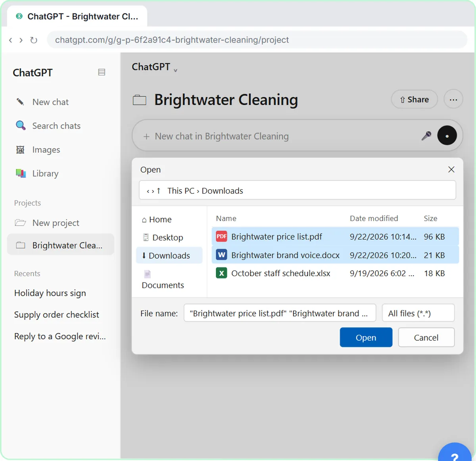The height and width of the screenshot is (461, 476).
Task: Switch to the ChatGPT Brightwater browser tab
Action: (x=77, y=16)
